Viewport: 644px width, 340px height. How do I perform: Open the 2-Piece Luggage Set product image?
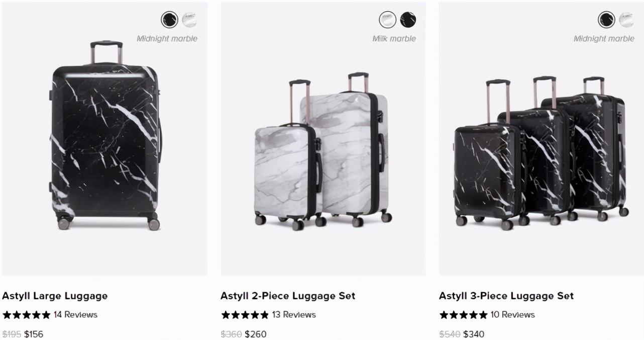coord(323,138)
